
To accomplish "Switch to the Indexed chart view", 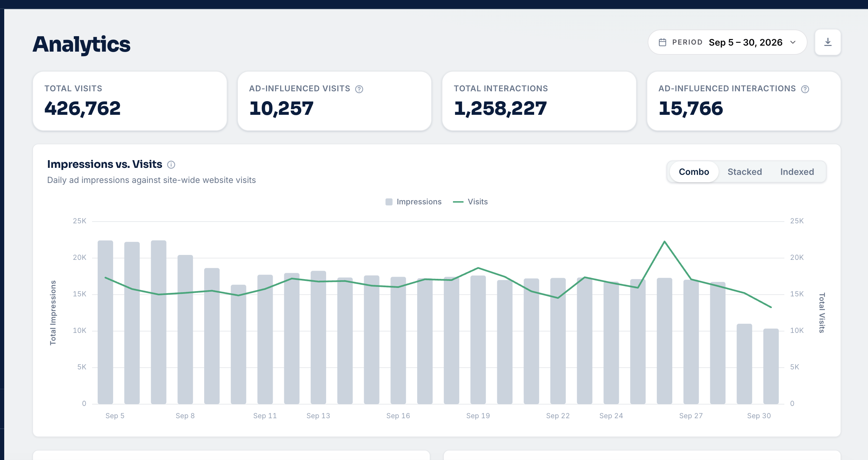I will 797,172.
